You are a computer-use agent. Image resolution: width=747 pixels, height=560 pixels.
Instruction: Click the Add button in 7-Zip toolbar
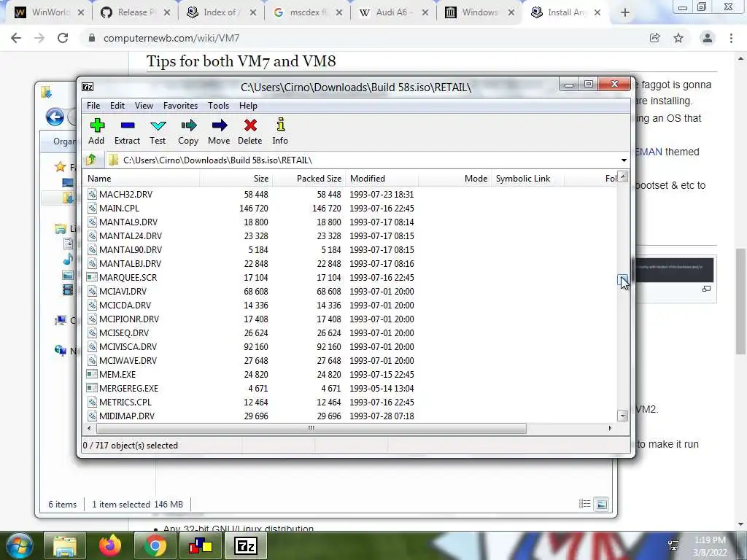click(x=97, y=131)
